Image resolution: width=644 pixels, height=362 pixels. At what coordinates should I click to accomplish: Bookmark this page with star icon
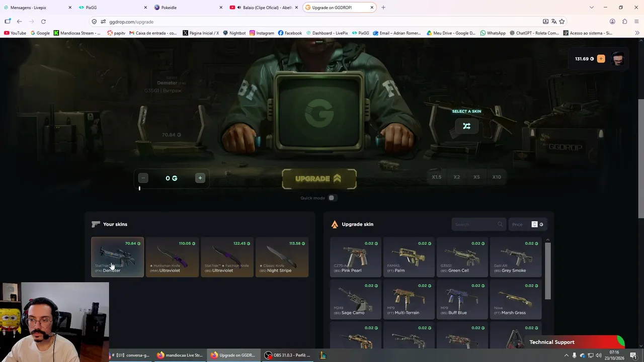tap(562, 22)
